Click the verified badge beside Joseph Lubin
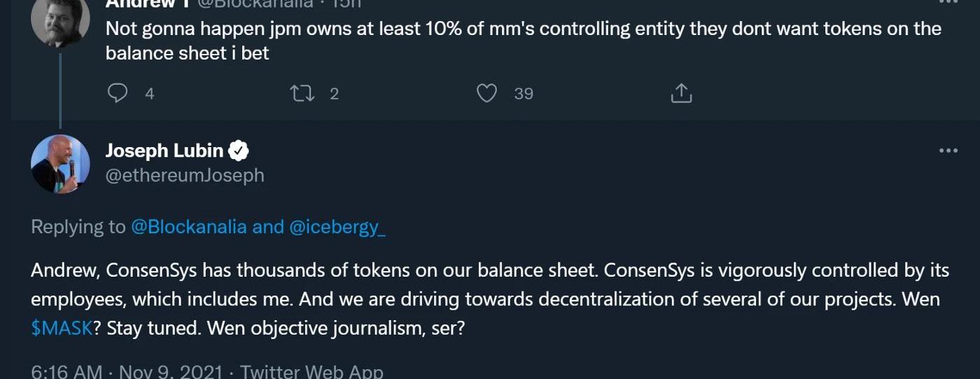This screenshot has height=379, width=980. coord(239,151)
